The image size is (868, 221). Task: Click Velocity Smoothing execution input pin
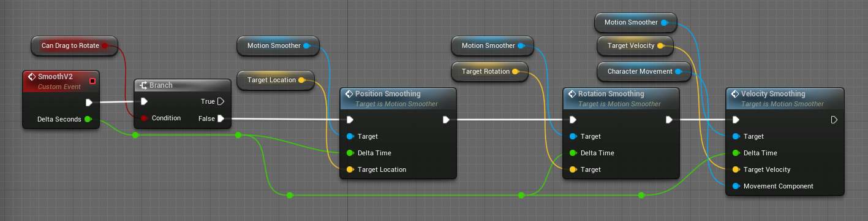point(736,120)
